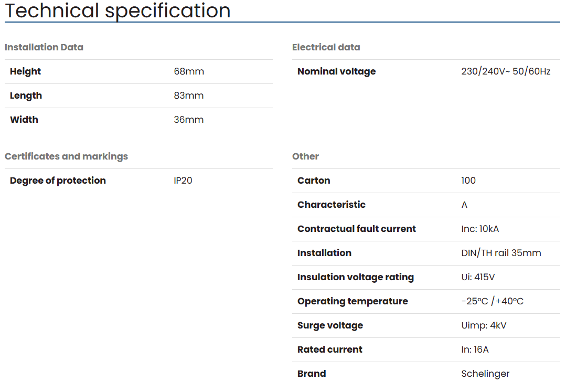The width and height of the screenshot is (566, 392).
Task: Select the Carton value 100
Action: 468,181
